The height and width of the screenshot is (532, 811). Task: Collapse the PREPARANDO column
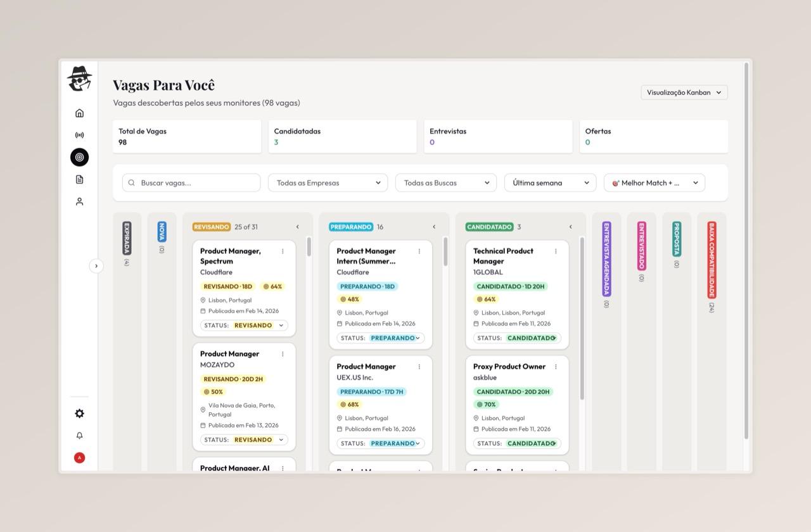tap(433, 226)
